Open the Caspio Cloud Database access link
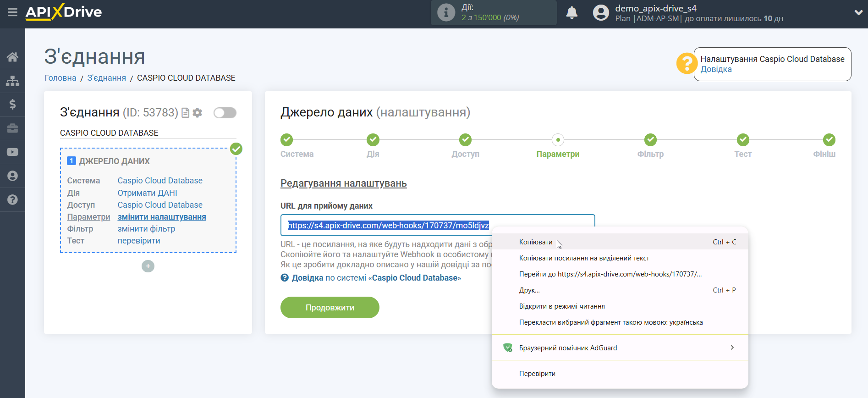This screenshot has height=398, width=868. click(x=160, y=205)
